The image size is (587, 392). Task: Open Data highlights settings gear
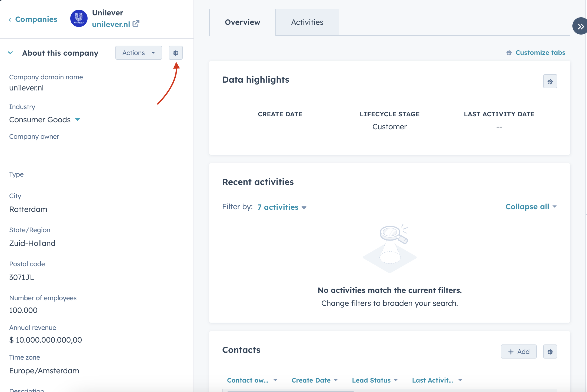(x=550, y=82)
